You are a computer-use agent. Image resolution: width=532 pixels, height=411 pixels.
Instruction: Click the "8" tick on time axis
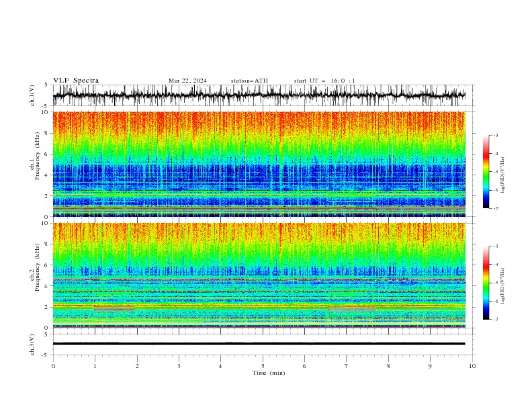(388, 366)
